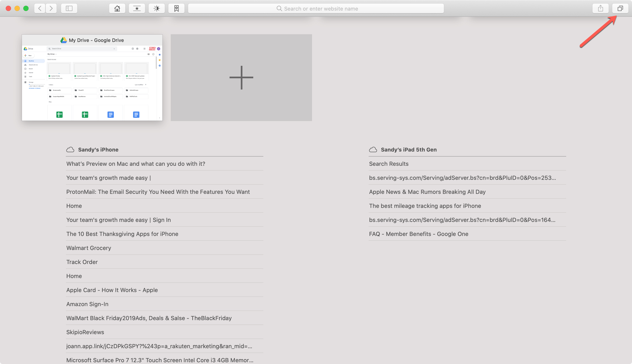Image resolution: width=632 pixels, height=364 pixels.
Task: Open Your team's growth made easy | tab
Action: (x=165, y=178)
